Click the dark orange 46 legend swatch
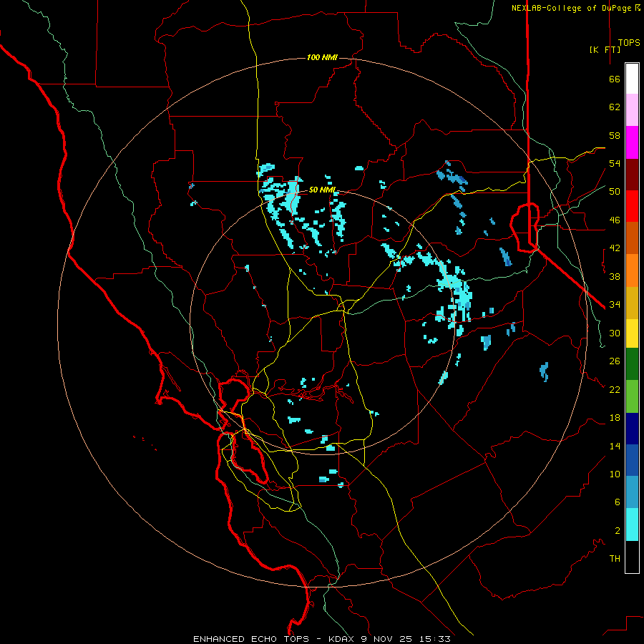The width and height of the screenshot is (644, 644). [632, 238]
